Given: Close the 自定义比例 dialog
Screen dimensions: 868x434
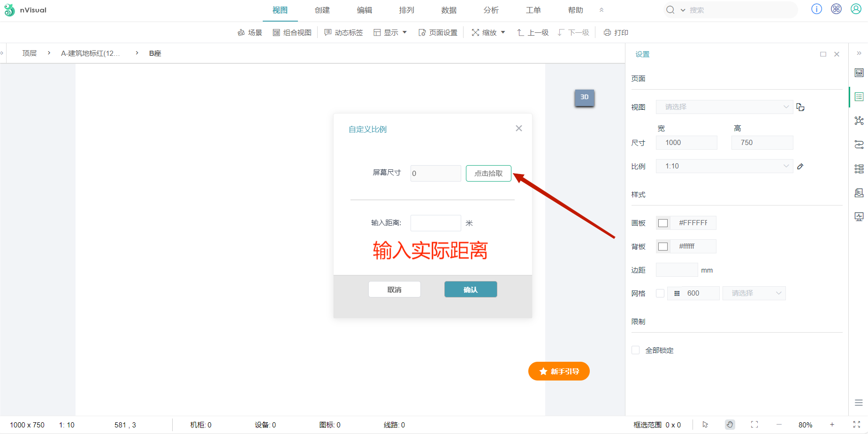Looking at the screenshot, I should coord(518,128).
